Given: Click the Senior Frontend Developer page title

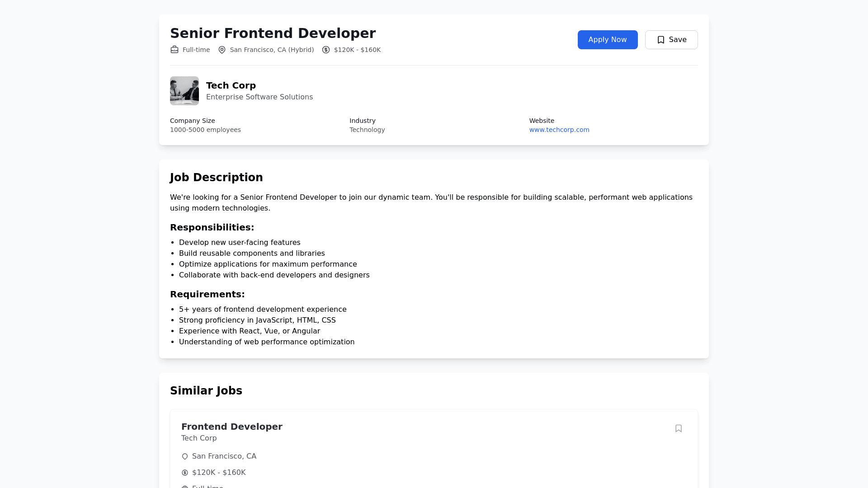Looking at the screenshot, I should tap(273, 33).
